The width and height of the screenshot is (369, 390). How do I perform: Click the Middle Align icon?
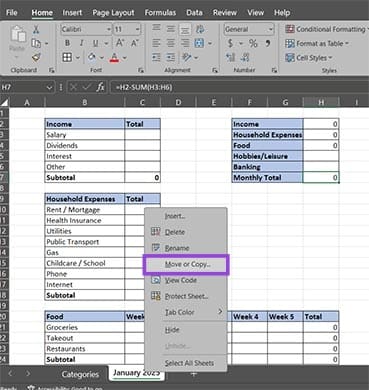point(170,29)
